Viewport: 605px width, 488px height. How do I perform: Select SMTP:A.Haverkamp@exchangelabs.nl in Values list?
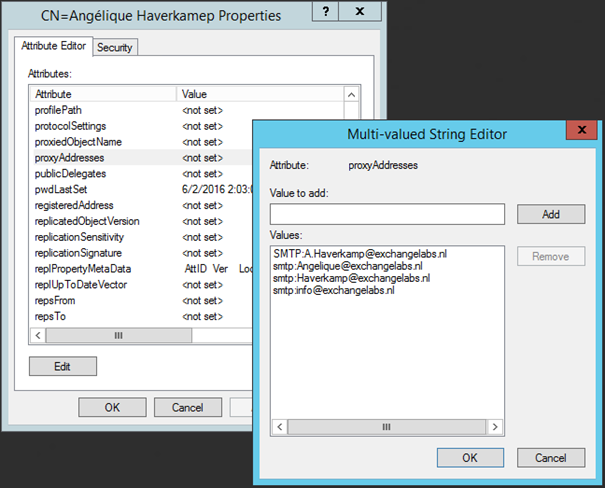[359, 255]
